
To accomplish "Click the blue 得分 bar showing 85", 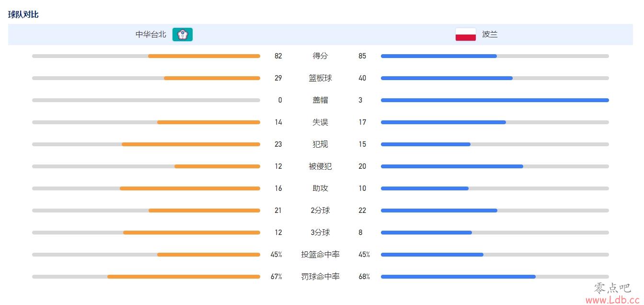I will tap(439, 56).
